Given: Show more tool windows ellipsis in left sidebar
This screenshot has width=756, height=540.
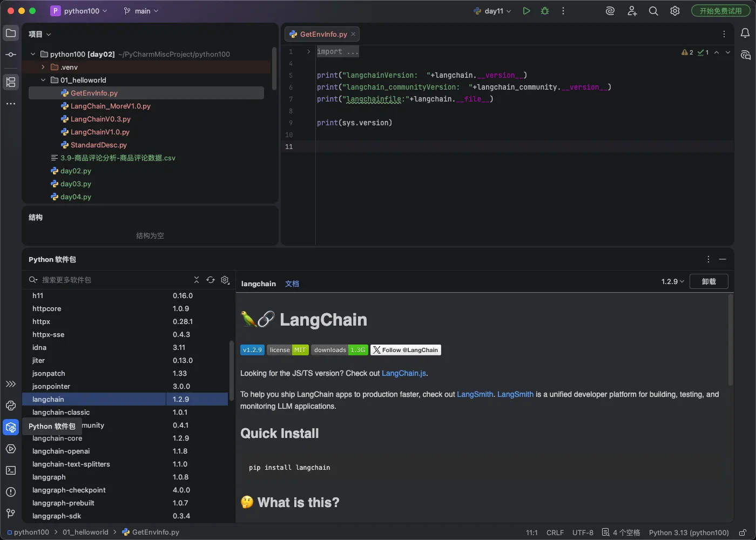Looking at the screenshot, I should point(11,103).
